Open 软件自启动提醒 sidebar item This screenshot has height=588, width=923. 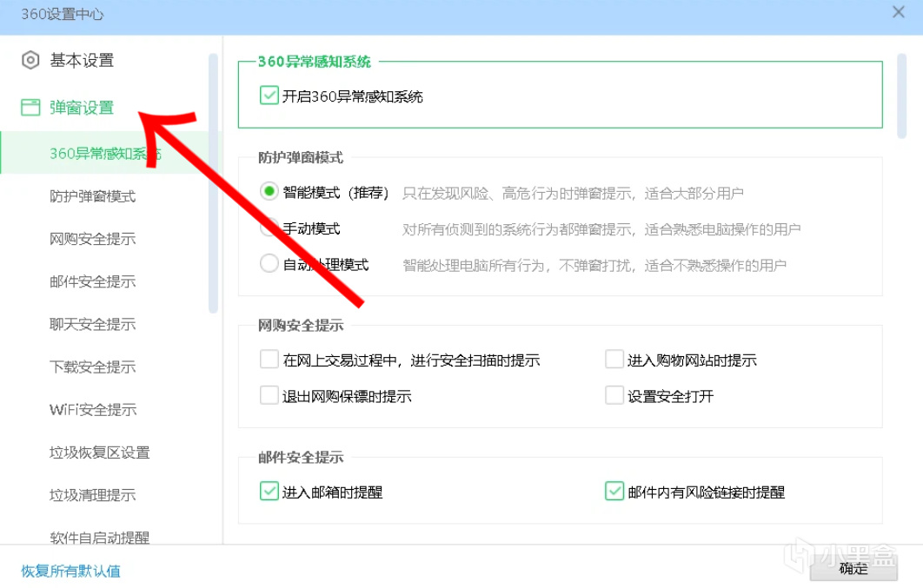click(x=99, y=538)
